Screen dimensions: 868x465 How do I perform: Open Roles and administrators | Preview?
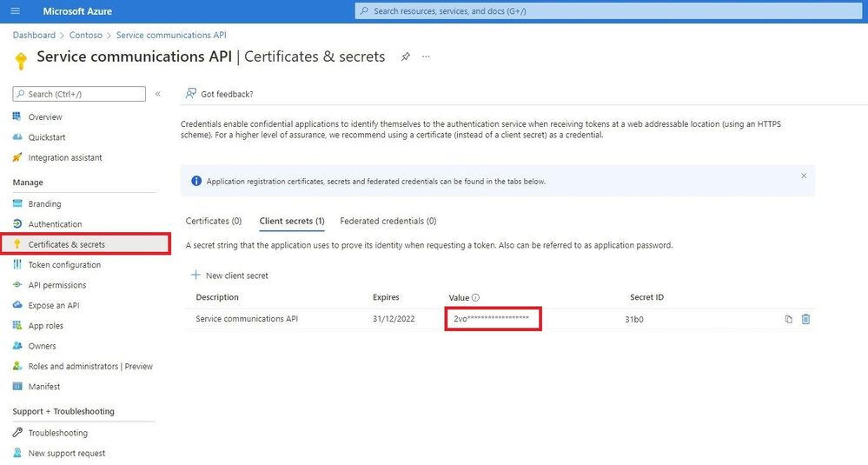(90, 367)
